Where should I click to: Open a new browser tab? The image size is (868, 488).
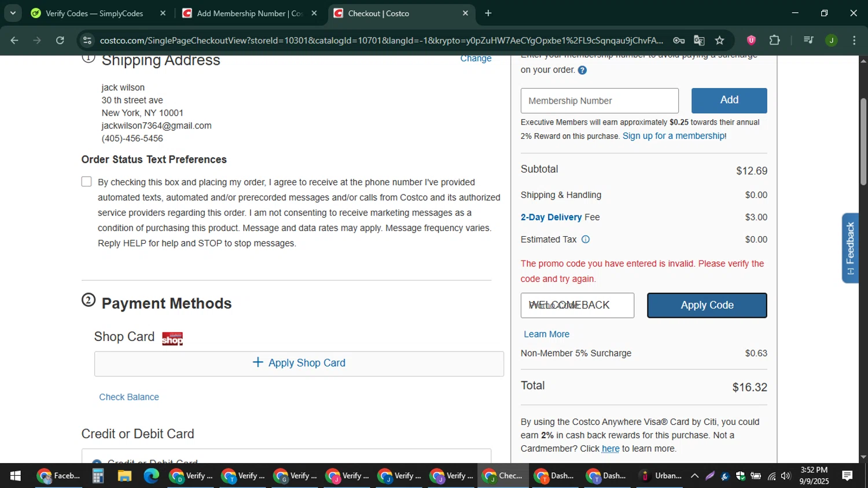click(x=488, y=13)
